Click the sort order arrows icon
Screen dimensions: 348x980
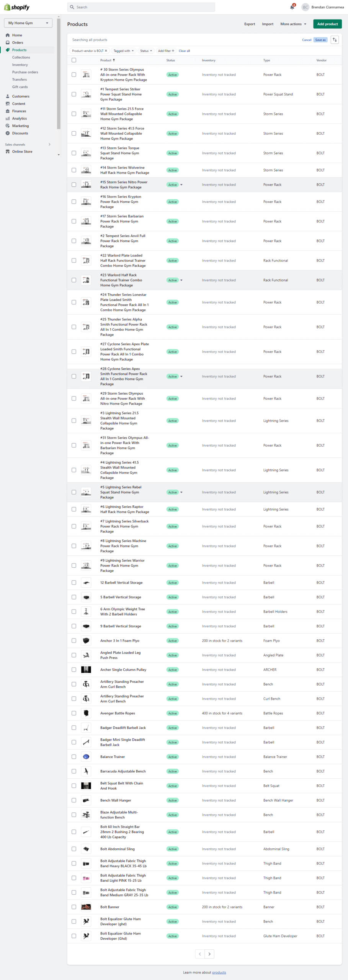point(335,40)
